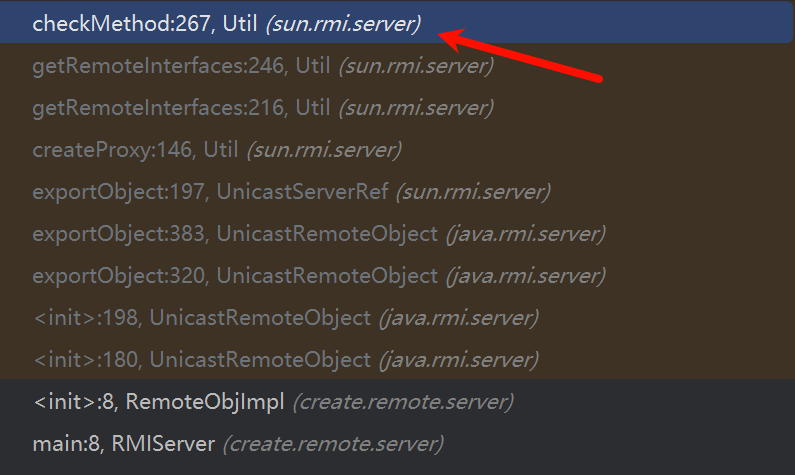Select the <init>:8 RemoteObjImpl frame
This screenshot has height=475, width=795.
tap(398, 402)
